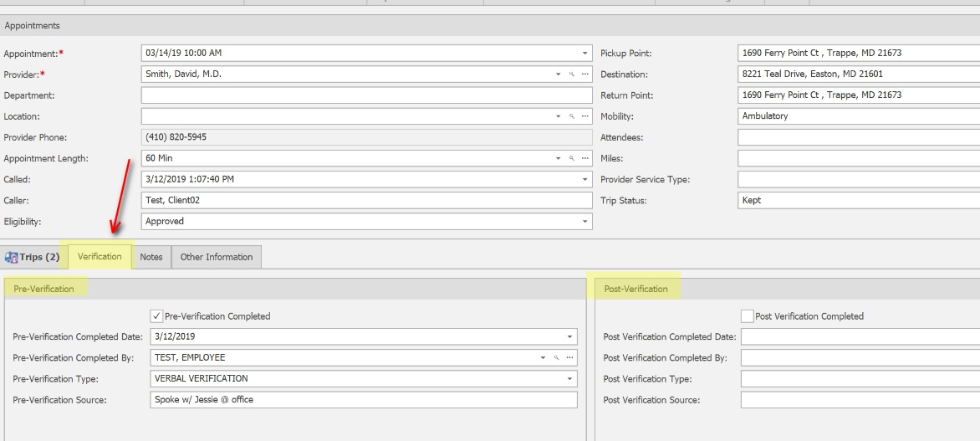The width and height of the screenshot is (980, 441).
Task: Click the Return Point address field
Action: tap(859, 95)
